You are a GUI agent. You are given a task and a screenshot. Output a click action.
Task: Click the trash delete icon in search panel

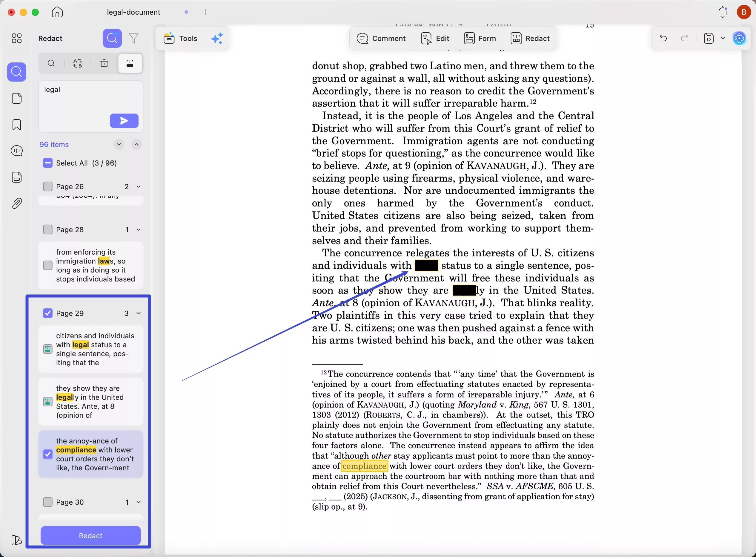point(104,63)
